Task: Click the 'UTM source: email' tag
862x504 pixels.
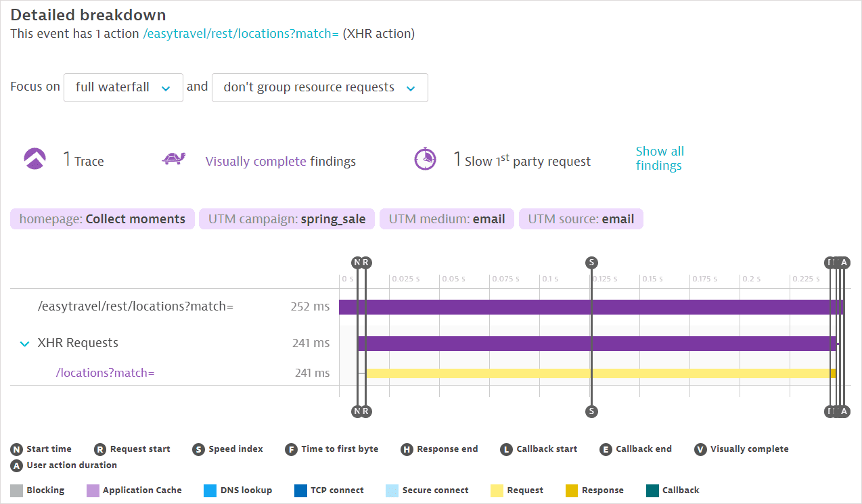Action: click(581, 219)
